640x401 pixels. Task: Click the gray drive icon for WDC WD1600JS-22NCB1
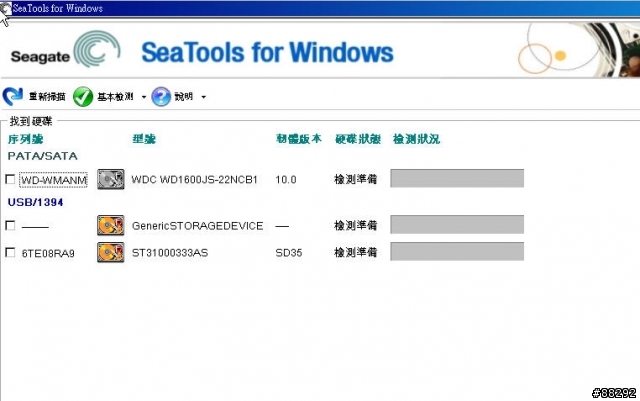click(x=111, y=179)
